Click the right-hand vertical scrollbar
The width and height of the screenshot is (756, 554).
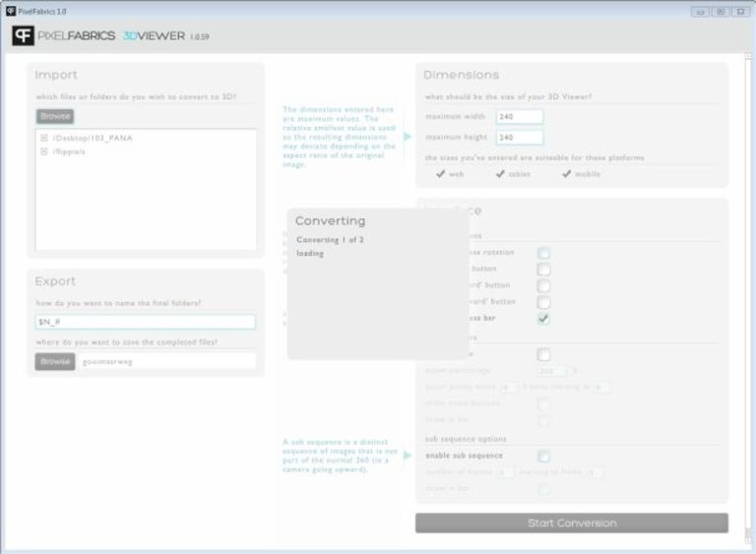748,299
